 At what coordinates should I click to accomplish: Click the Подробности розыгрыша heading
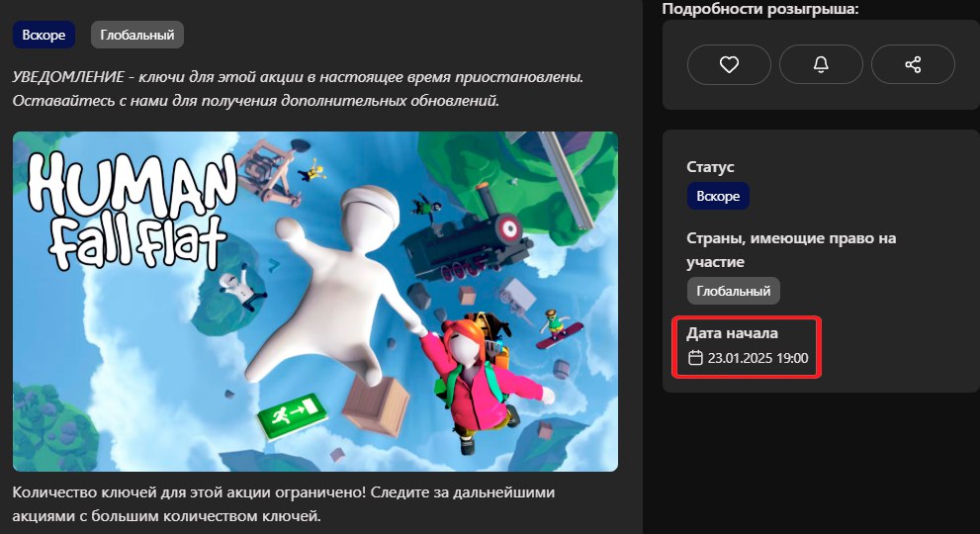(760, 9)
